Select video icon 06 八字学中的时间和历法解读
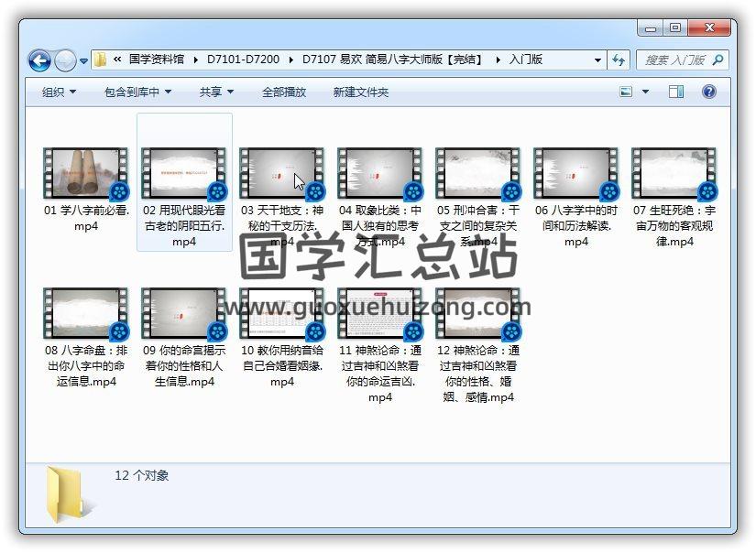This screenshot has width=756, height=553. click(576, 173)
